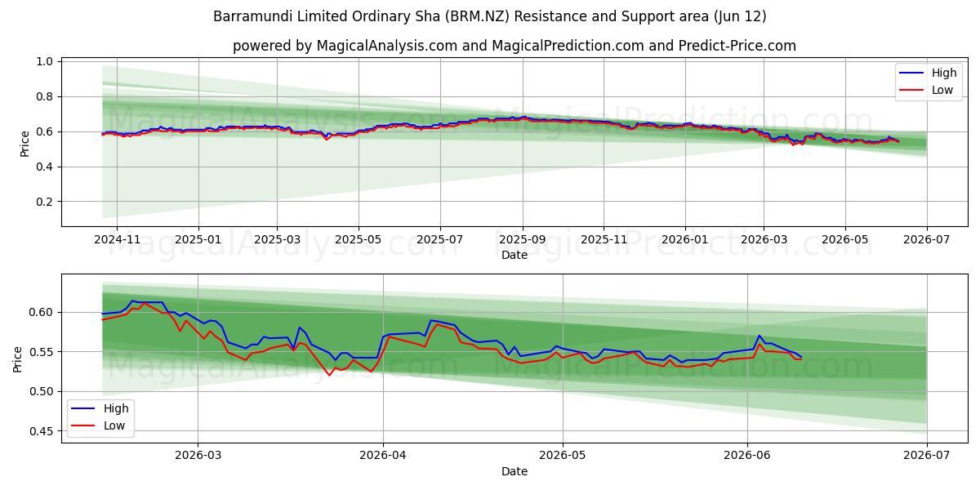
Task: Click the 0.45 price tick in bottom chart
Action: tap(42, 431)
